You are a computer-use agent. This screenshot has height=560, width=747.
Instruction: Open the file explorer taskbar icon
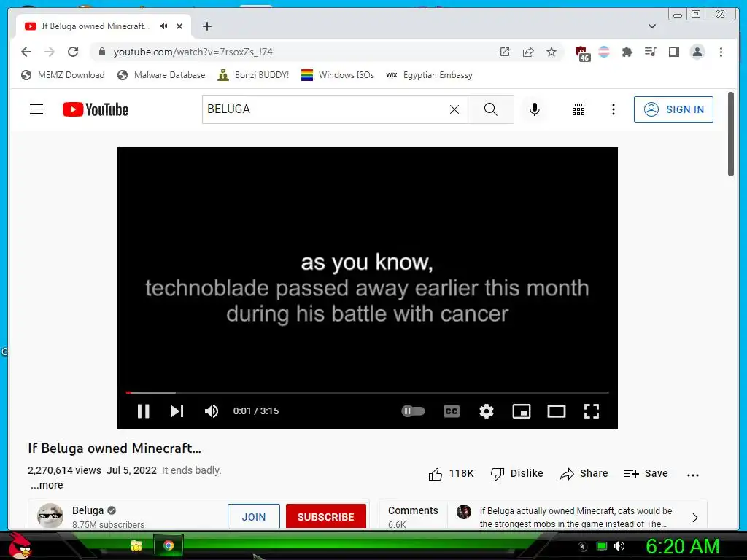(136, 545)
